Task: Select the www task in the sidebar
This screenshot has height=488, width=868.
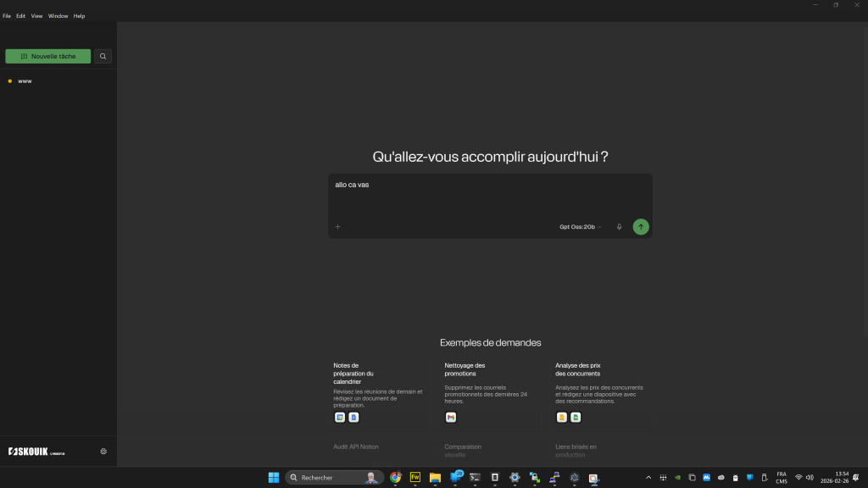Action: coord(24,80)
